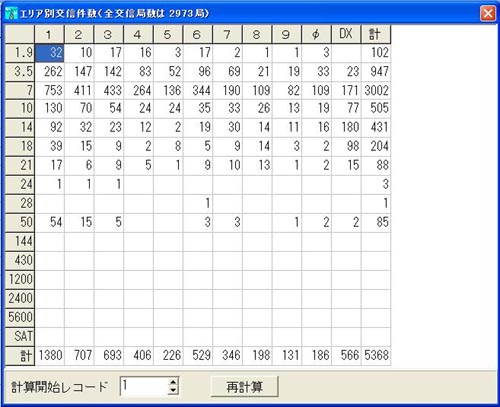Select the cell showing 3002
Screen dimensions: 500x407
pos(376,91)
